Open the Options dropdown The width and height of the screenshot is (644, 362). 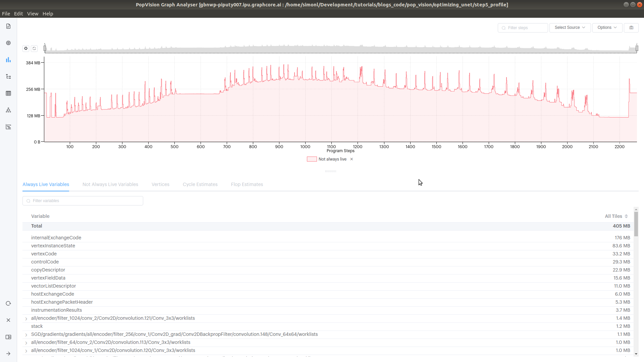click(x=607, y=27)
